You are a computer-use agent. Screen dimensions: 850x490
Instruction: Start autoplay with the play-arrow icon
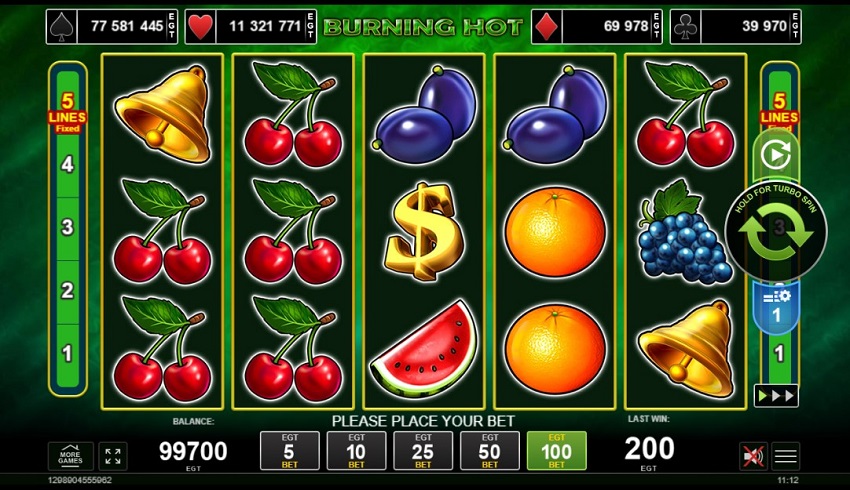coord(776,156)
